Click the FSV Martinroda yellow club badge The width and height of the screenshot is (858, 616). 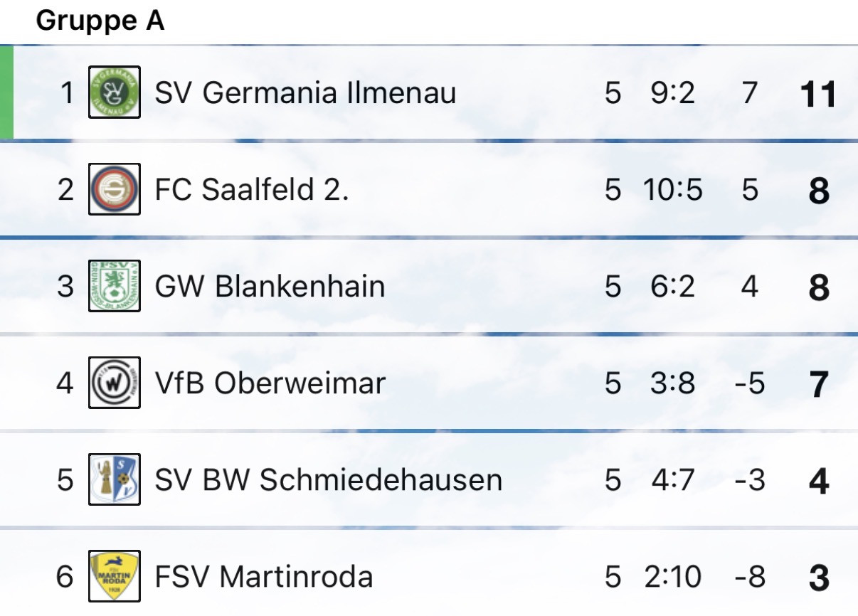pos(113,576)
